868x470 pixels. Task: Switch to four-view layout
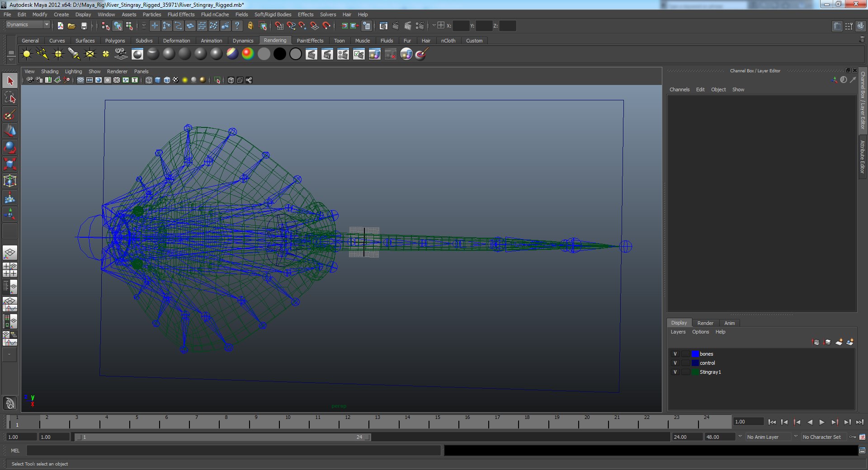point(10,270)
